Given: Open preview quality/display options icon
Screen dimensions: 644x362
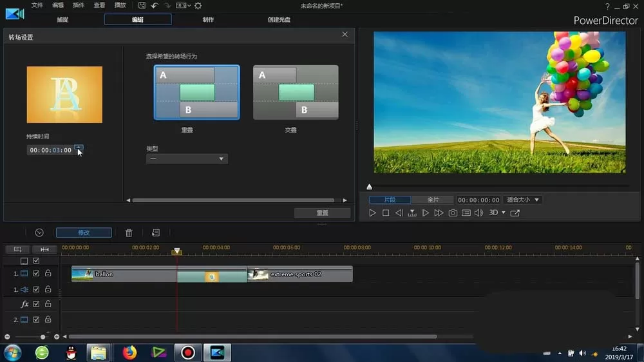Looking at the screenshot, I should (x=466, y=213).
